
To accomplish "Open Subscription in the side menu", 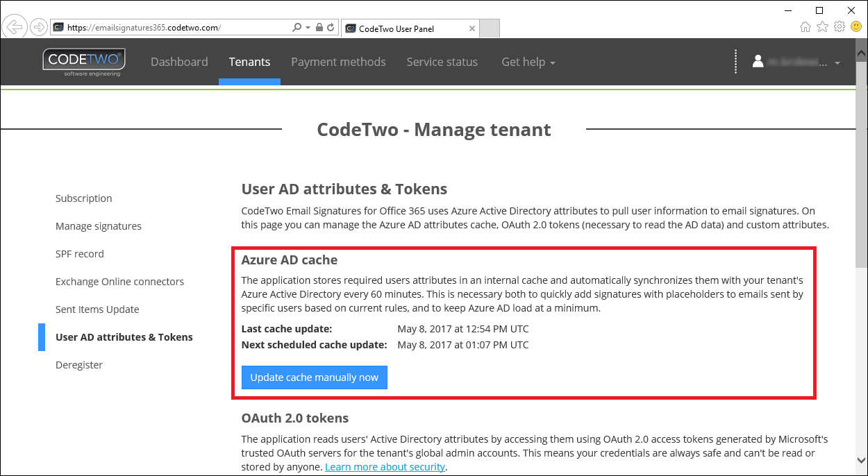I will pyautogui.click(x=84, y=198).
